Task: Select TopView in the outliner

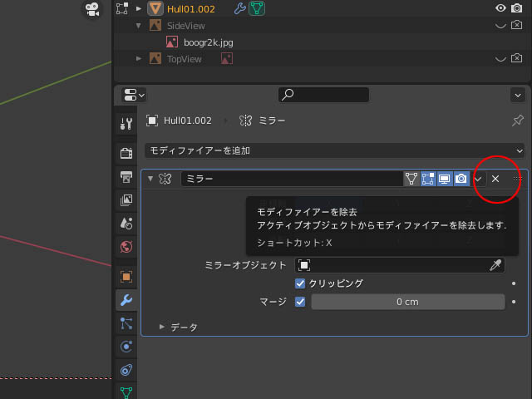Action: pyautogui.click(x=184, y=59)
